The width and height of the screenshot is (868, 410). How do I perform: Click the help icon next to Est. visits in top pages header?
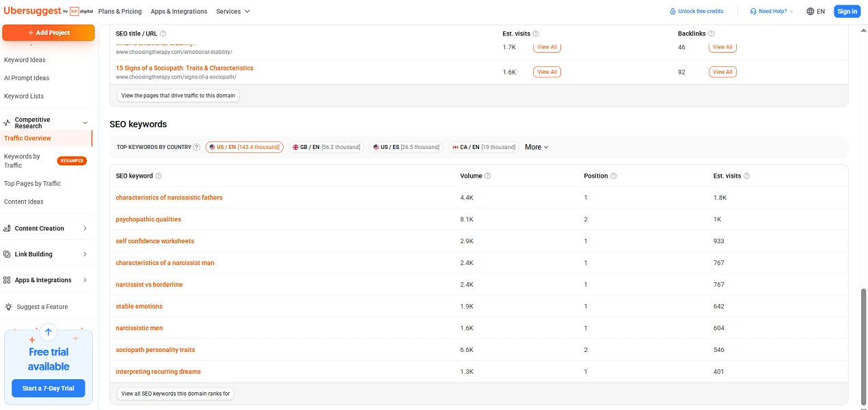(536, 33)
